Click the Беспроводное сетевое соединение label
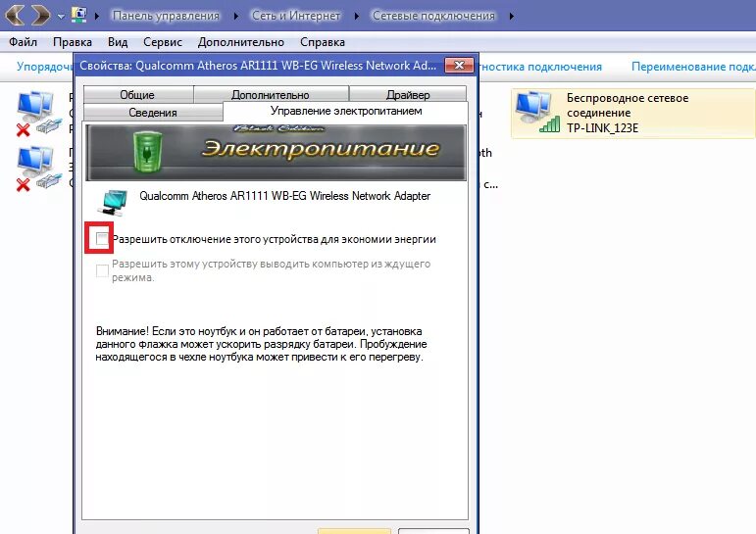The image size is (756, 534). [628, 105]
